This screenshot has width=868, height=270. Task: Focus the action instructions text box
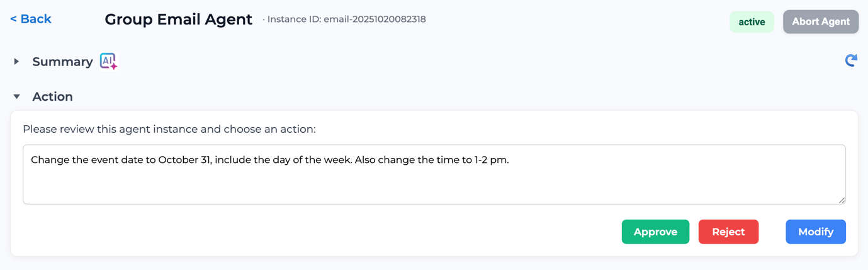pos(434,183)
